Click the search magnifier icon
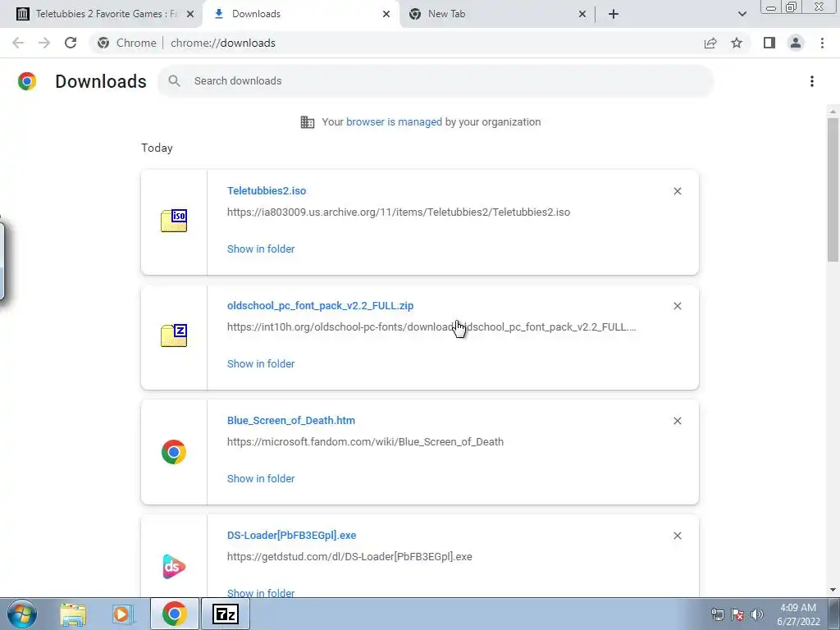The height and width of the screenshot is (630, 840). [x=174, y=81]
